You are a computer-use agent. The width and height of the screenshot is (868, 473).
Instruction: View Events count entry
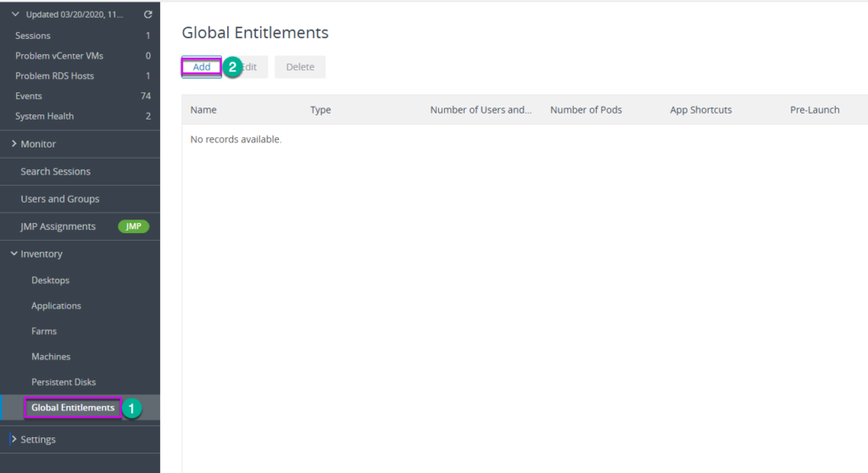81,96
